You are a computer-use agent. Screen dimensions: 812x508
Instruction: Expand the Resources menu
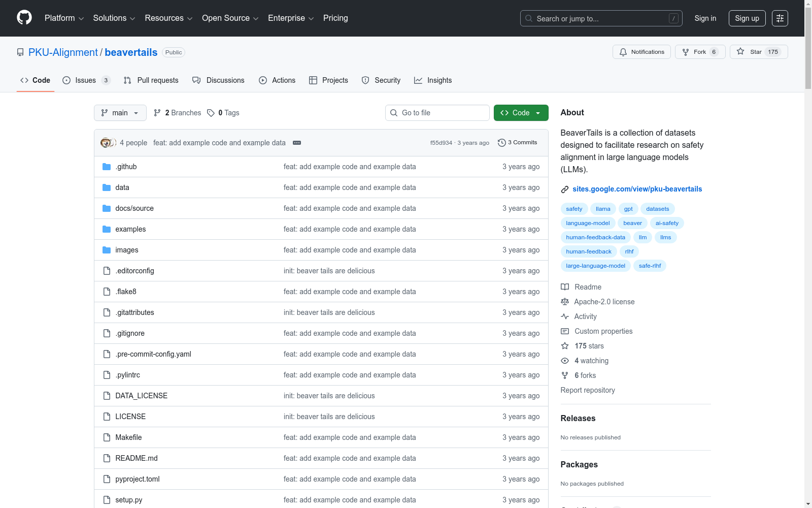click(x=169, y=18)
